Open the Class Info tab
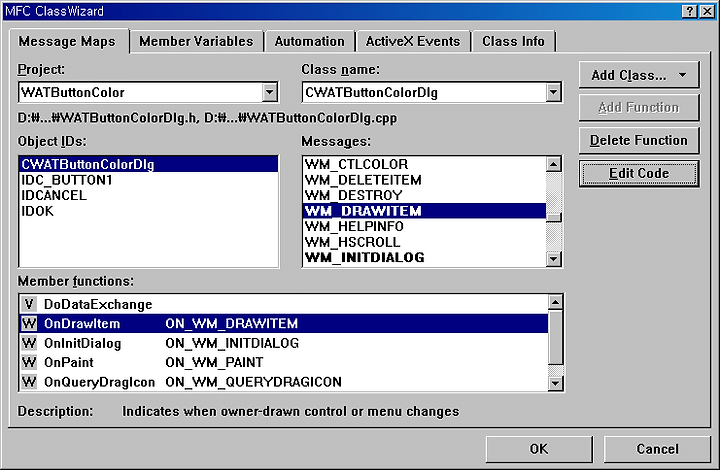Image resolution: width=720 pixels, height=470 pixels. click(x=513, y=41)
